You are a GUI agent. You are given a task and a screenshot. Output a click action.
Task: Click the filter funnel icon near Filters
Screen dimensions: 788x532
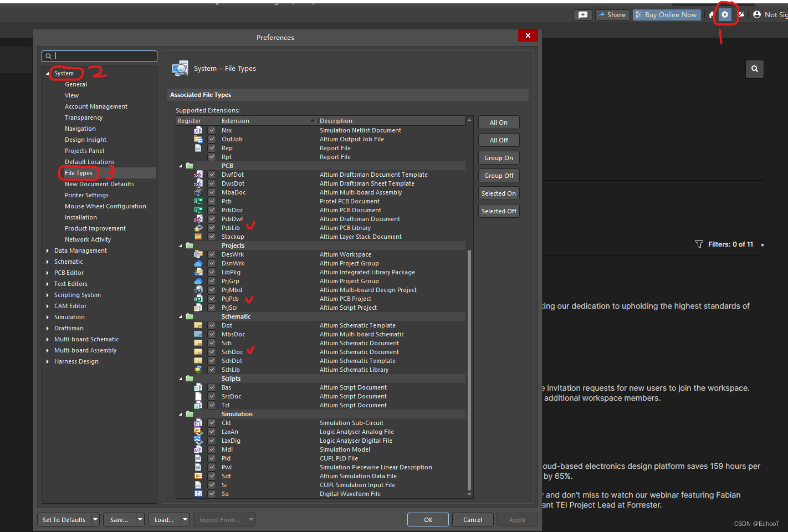[699, 244]
